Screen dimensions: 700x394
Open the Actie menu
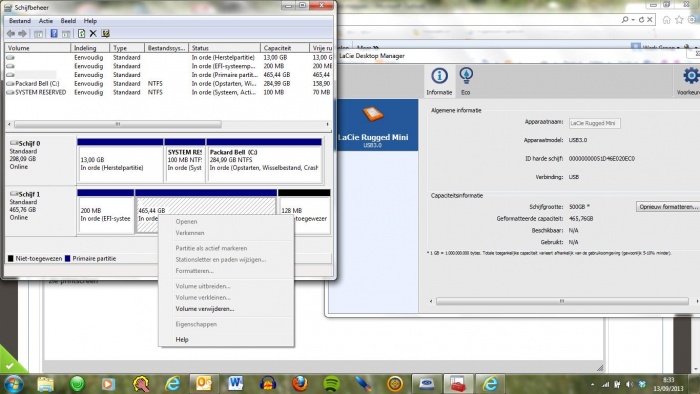pos(46,21)
